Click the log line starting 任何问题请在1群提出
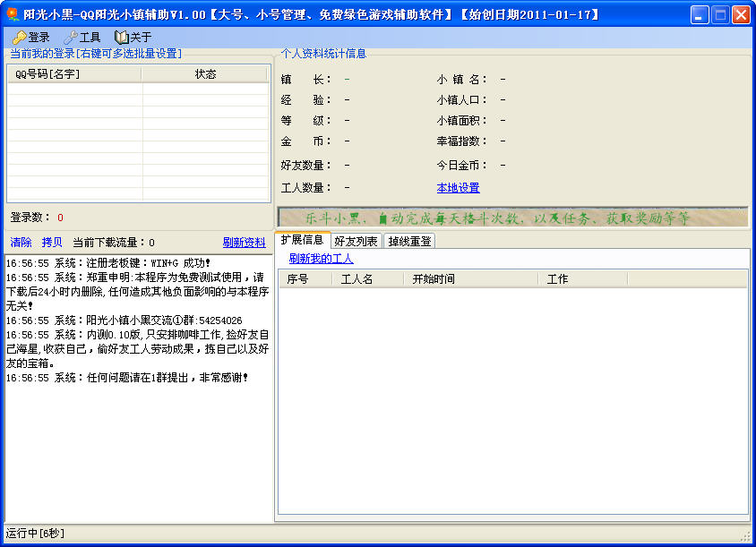Viewport: 756px width, 547px height. (x=127, y=378)
